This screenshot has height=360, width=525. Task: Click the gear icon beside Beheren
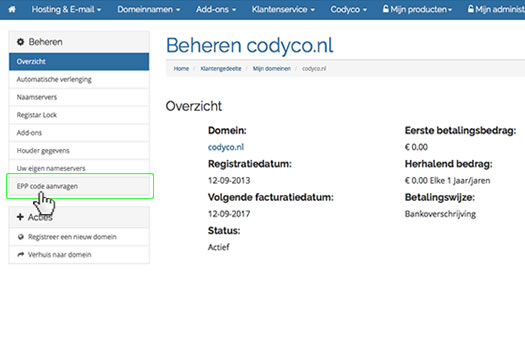[x=20, y=42]
